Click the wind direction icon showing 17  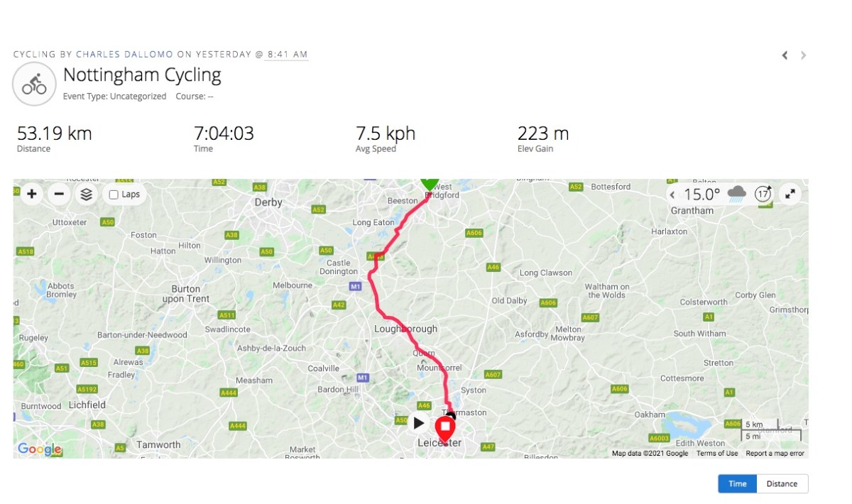tap(763, 193)
